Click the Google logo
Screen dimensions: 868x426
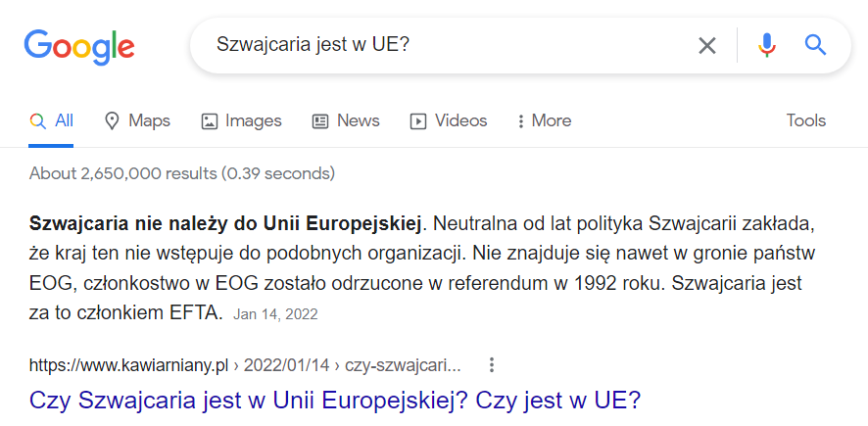coord(79,45)
